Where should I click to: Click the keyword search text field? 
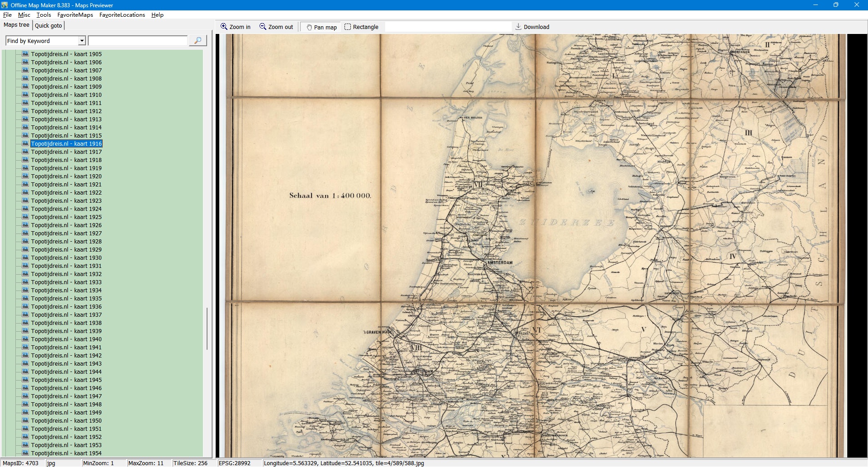tap(137, 41)
